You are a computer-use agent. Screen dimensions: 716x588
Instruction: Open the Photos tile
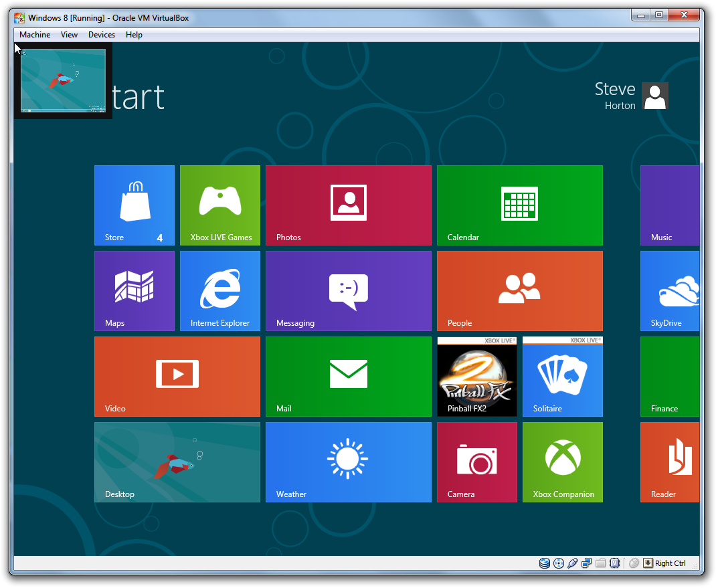(x=349, y=205)
